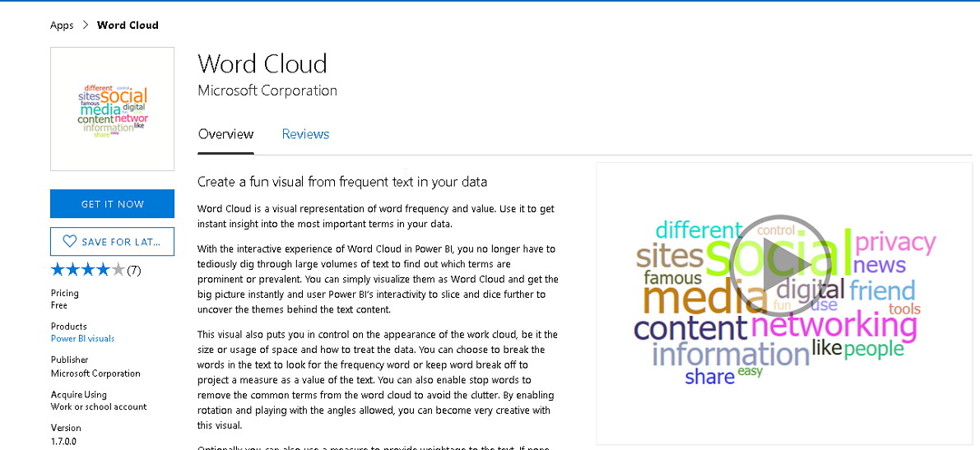The width and height of the screenshot is (980, 450).
Task: Switch to the Reviews tab
Action: point(305,134)
